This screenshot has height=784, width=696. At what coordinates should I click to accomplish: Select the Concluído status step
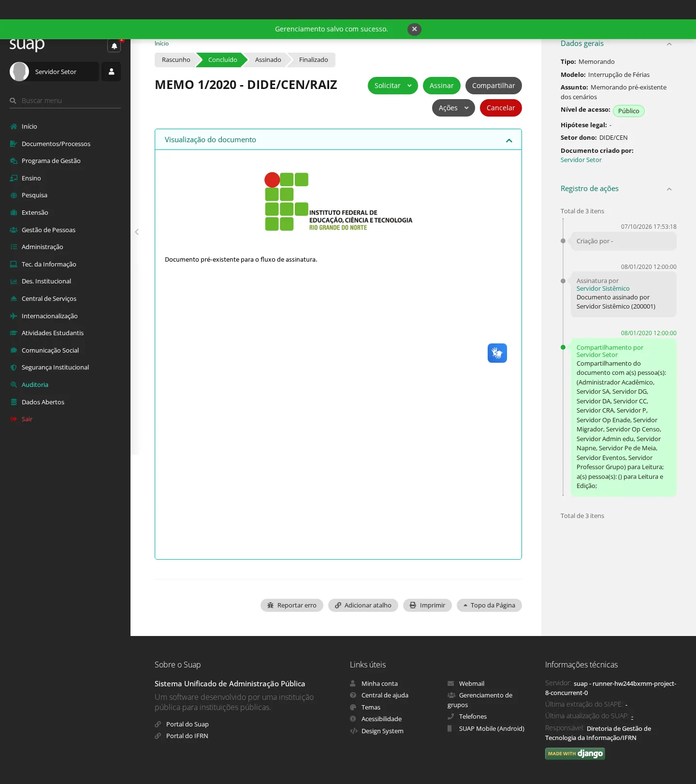pos(222,59)
